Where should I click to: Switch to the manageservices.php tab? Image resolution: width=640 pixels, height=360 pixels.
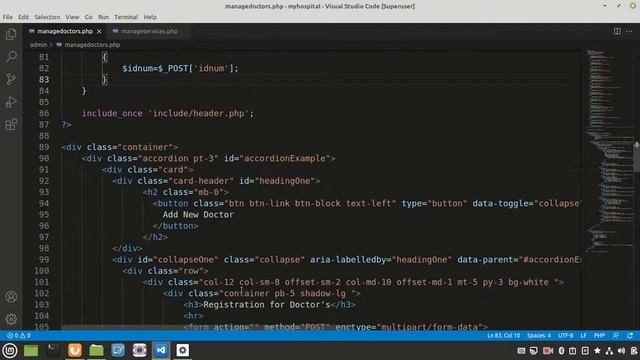[149, 31]
